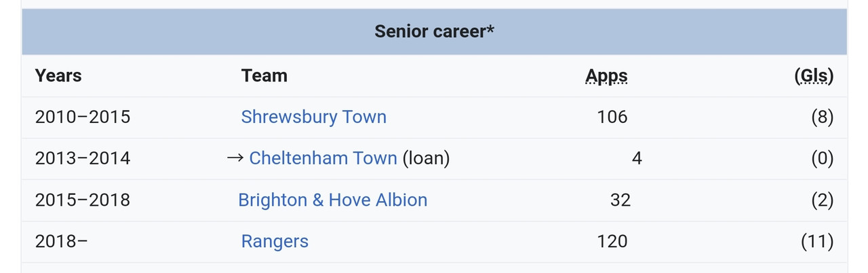Click the (loan) text beside Cheltenham

click(x=426, y=158)
